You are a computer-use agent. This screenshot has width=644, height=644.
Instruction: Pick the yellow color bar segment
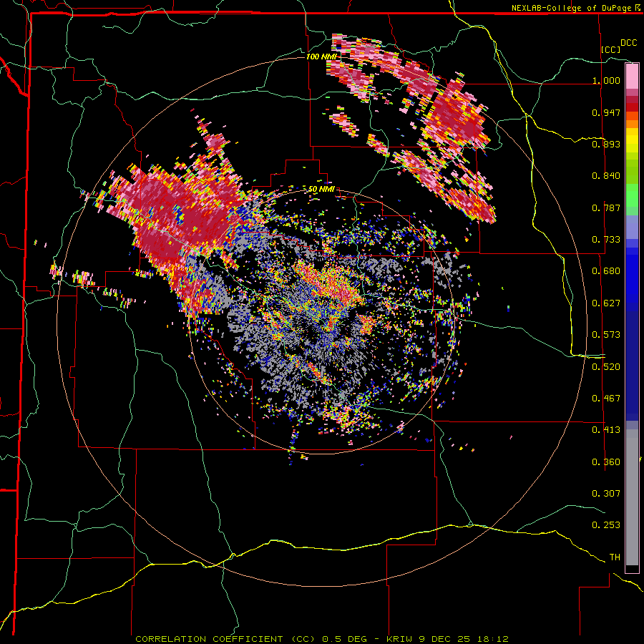pyautogui.click(x=632, y=141)
